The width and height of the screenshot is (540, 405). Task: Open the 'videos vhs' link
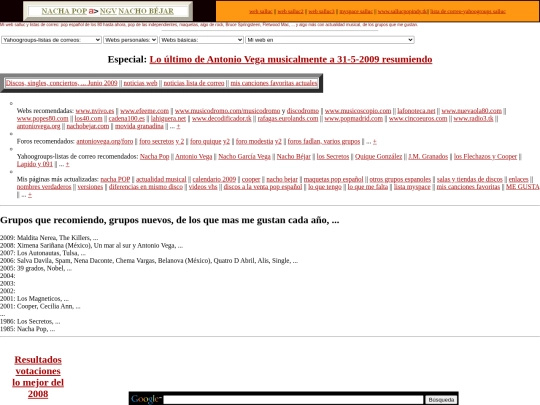[203, 187]
